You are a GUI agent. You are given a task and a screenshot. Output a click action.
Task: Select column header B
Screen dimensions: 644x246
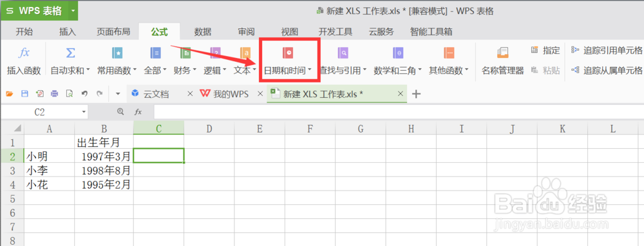[104, 129]
